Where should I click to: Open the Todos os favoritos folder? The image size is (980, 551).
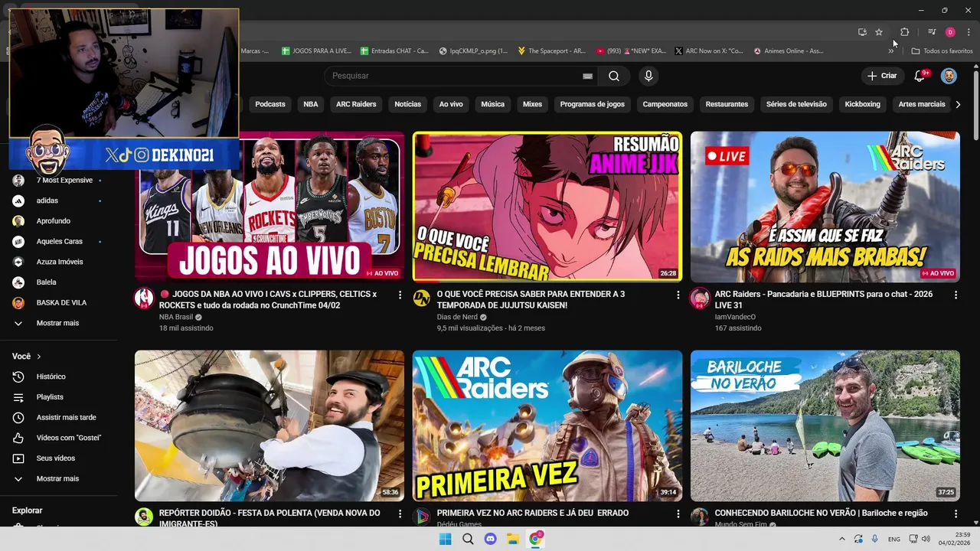[x=942, y=51]
